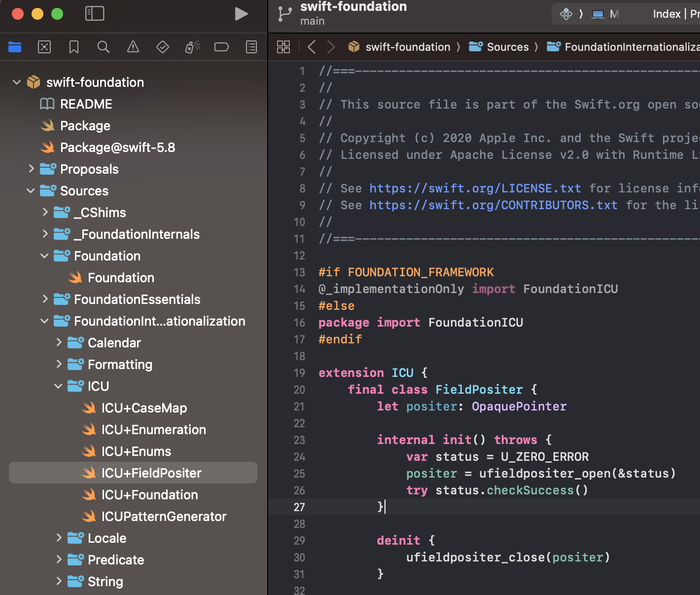Expand the FoundationEssentials folder
The width and height of the screenshot is (700, 595).
(x=44, y=299)
